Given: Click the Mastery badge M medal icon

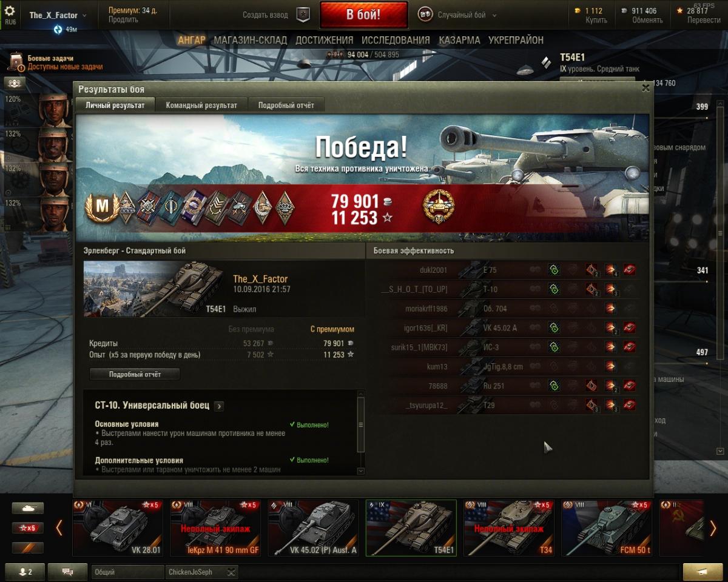Looking at the screenshot, I should click(100, 208).
